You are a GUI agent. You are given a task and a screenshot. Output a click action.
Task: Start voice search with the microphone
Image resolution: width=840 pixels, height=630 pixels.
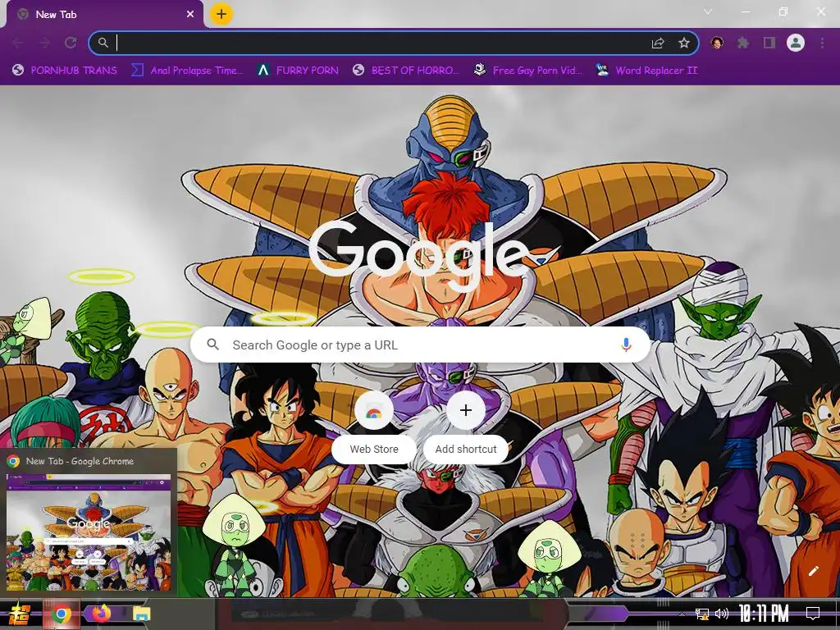point(626,345)
